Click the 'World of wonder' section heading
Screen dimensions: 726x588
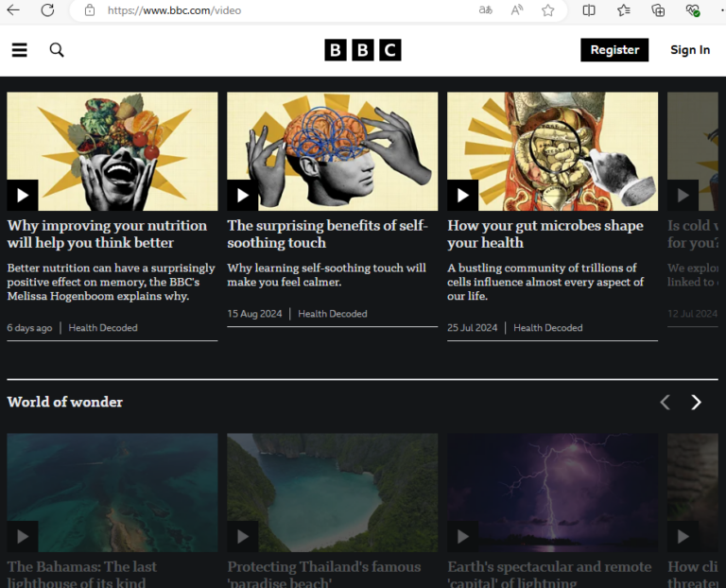(x=65, y=402)
